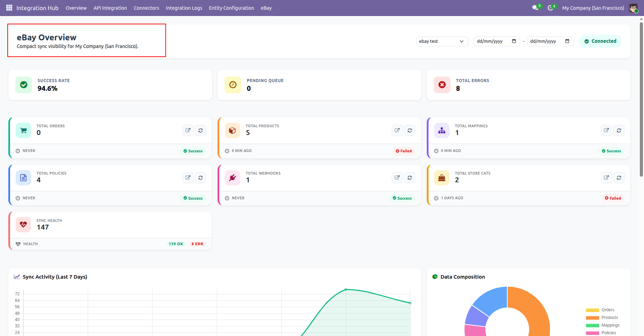644x336 pixels.
Task: Click the Total Policies document icon
Action: (x=23, y=178)
